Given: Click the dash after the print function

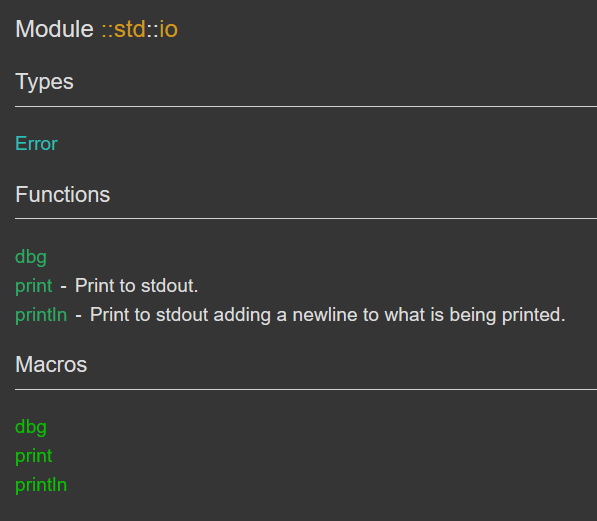Looking at the screenshot, I should point(64,287).
